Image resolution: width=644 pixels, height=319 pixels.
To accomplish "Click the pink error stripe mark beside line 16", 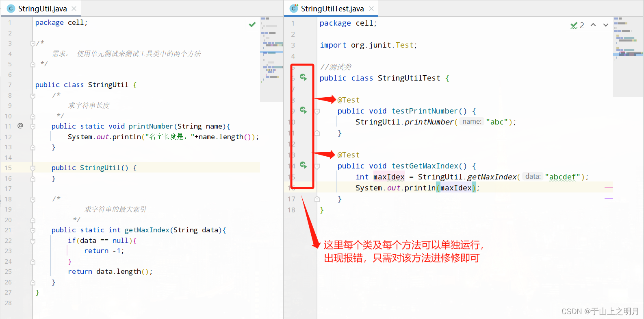I will pyautogui.click(x=609, y=187).
